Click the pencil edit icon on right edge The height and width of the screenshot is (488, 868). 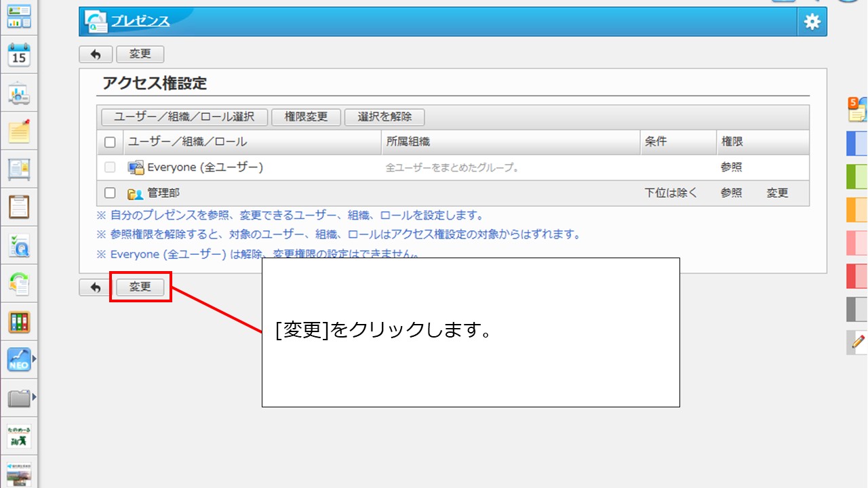pyautogui.click(x=857, y=342)
